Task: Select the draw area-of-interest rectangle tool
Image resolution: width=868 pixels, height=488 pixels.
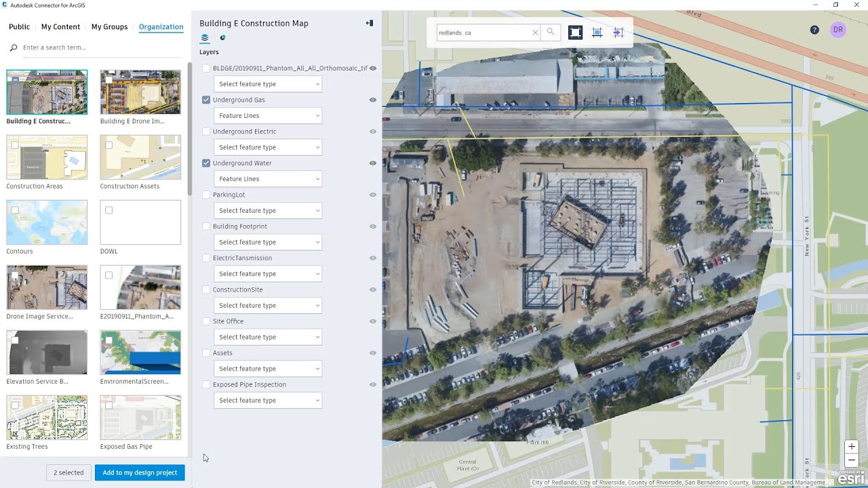Action: [597, 33]
